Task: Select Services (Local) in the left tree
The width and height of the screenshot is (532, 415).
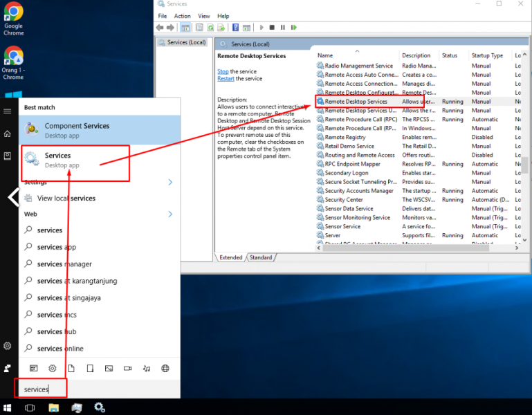Action: tap(186, 42)
